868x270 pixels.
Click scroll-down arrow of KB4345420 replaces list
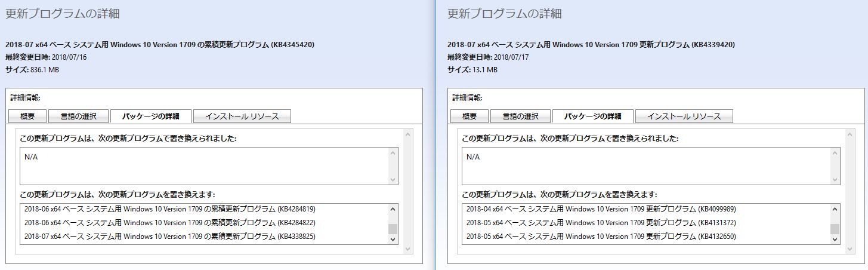(393, 239)
